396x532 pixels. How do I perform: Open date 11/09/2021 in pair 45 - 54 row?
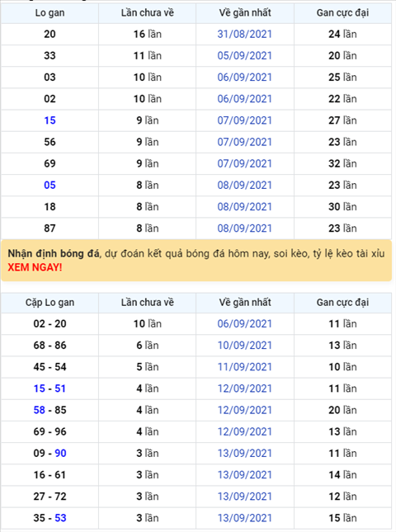tap(245, 367)
